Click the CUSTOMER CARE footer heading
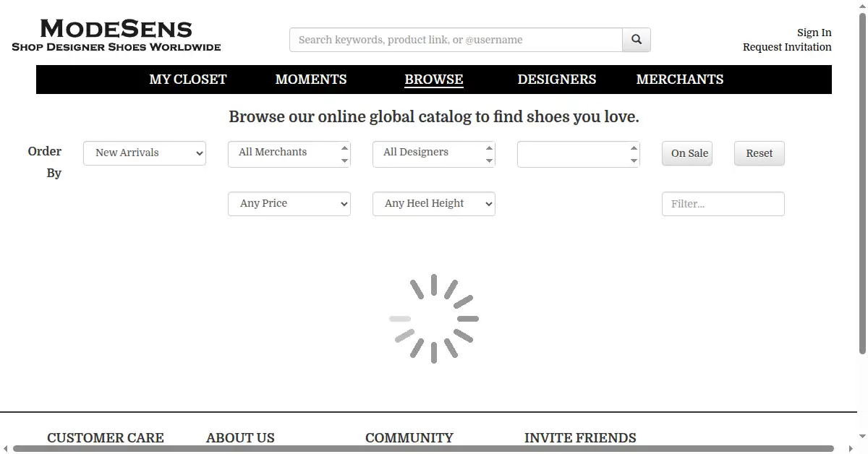The image size is (868, 454). tap(106, 438)
